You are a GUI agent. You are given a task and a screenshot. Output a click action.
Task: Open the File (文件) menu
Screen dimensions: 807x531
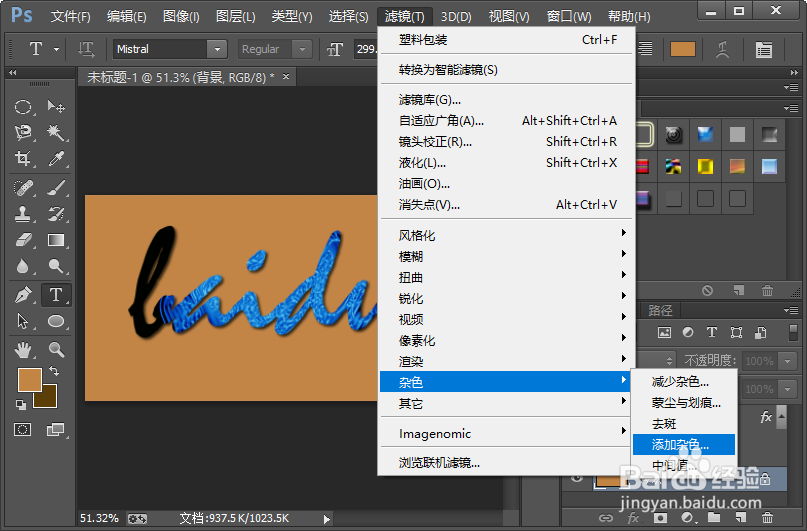pyautogui.click(x=71, y=16)
